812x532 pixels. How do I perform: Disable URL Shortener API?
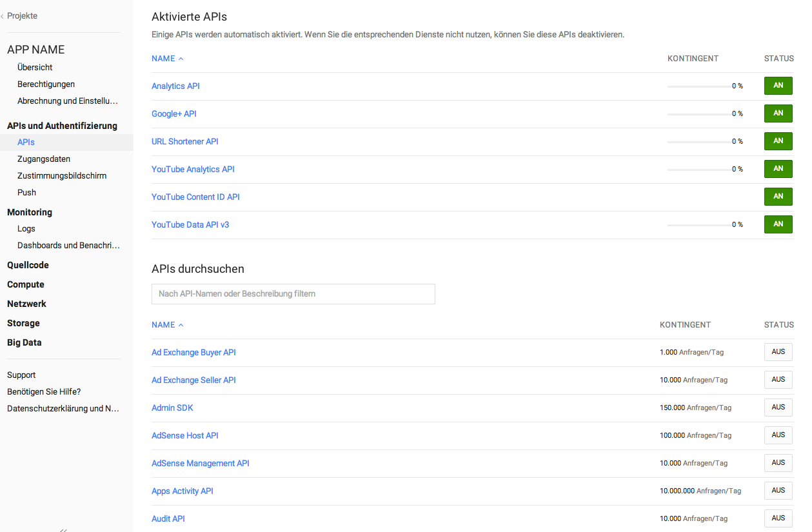[778, 141]
